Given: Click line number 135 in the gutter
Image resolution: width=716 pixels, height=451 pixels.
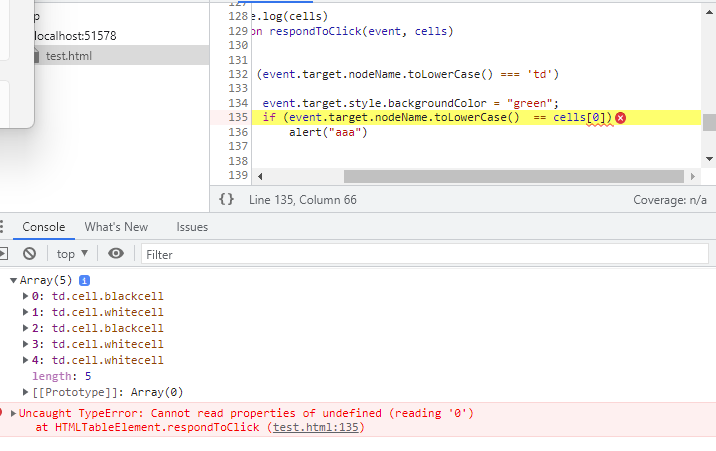Looking at the screenshot, I should click(238, 117).
